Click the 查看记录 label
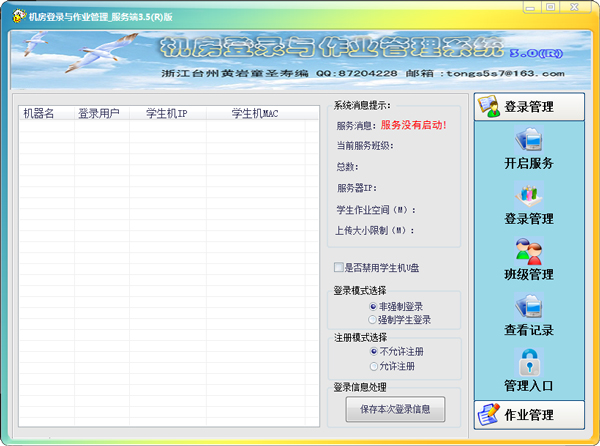This screenshot has width=600, height=446. 529,330
